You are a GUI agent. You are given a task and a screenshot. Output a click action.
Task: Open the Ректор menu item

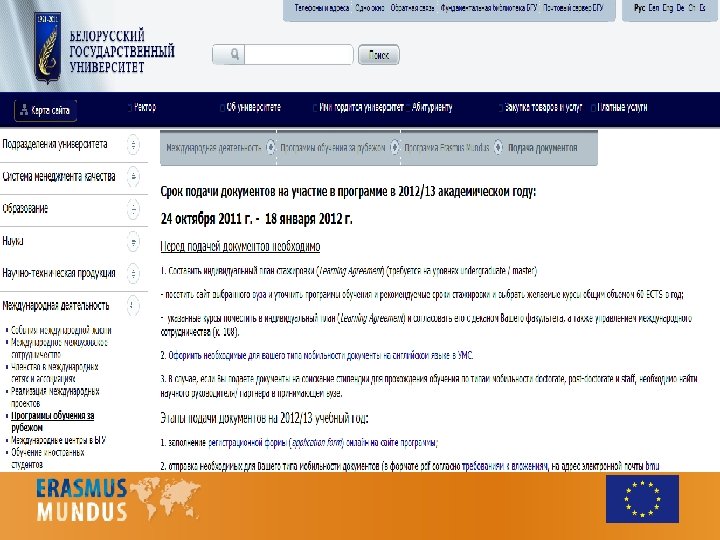[145, 107]
